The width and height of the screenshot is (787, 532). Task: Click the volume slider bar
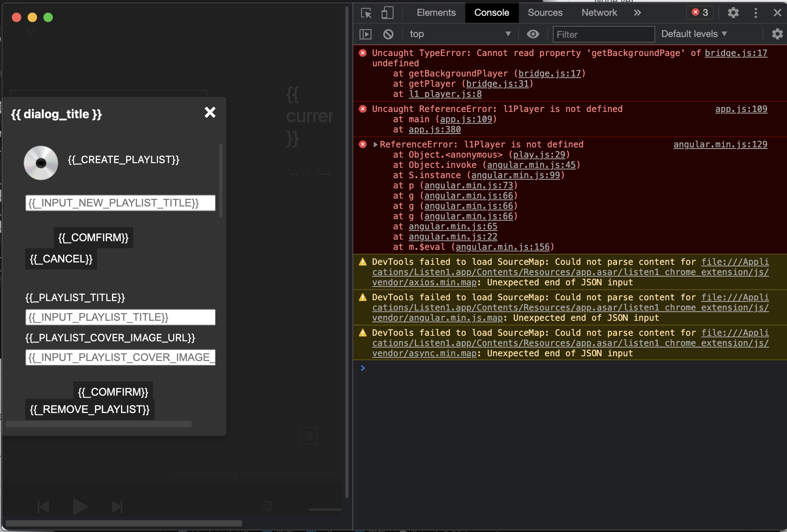coord(325,510)
